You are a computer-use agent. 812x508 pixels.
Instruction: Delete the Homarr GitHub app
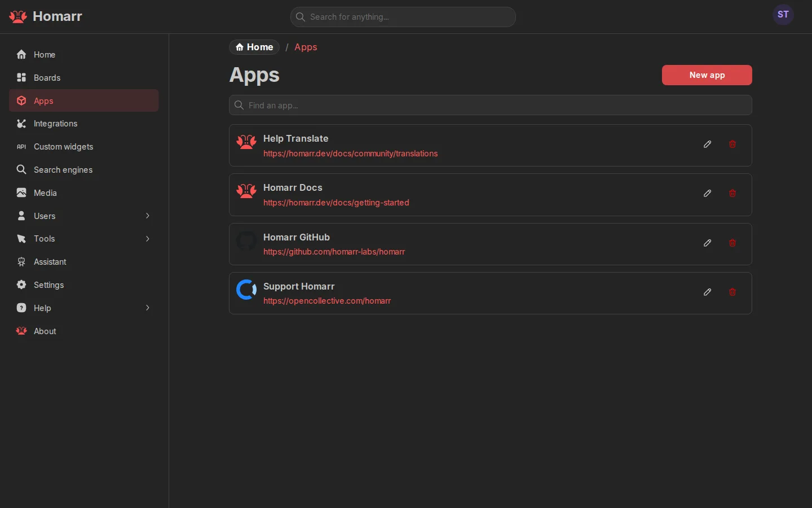coord(732,243)
